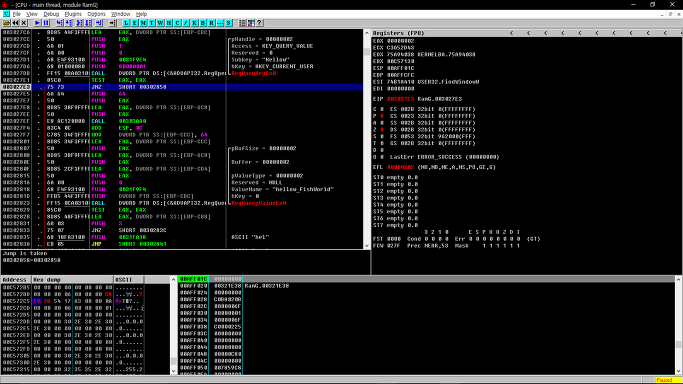The width and height of the screenshot is (683, 384).
Task: Click stack pane scroll down arrow
Action: pyautogui.click(x=679, y=371)
